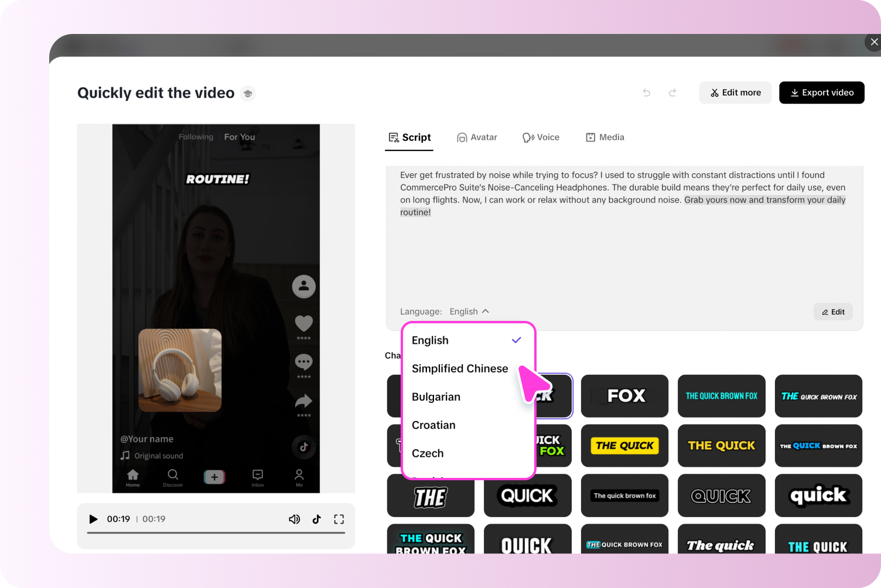The width and height of the screenshot is (881, 588).
Task: Enter fullscreen video preview
Action: click(339, 519)
